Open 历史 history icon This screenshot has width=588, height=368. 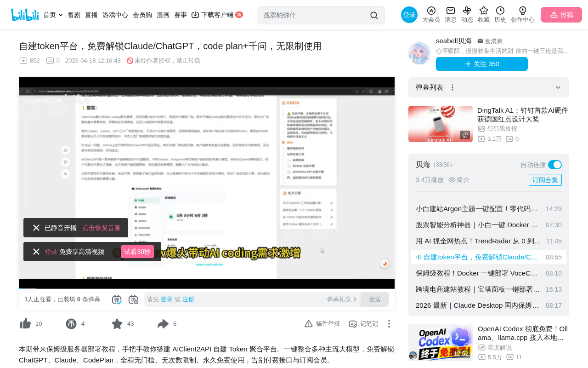500,11
